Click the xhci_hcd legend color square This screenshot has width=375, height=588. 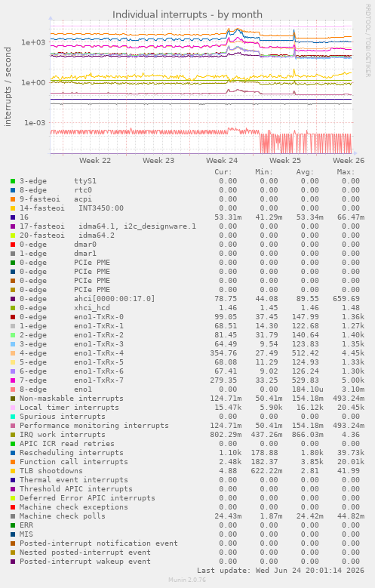coord(13,308)
